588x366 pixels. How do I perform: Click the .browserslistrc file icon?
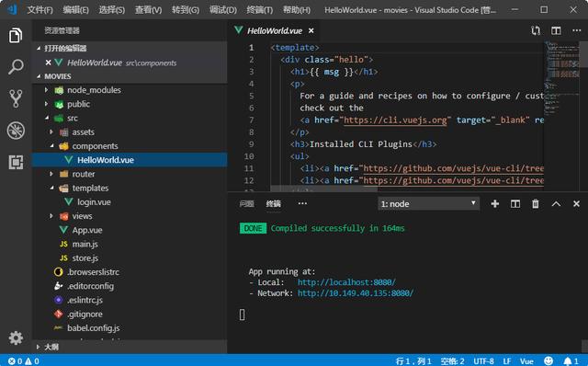point(58,272)
